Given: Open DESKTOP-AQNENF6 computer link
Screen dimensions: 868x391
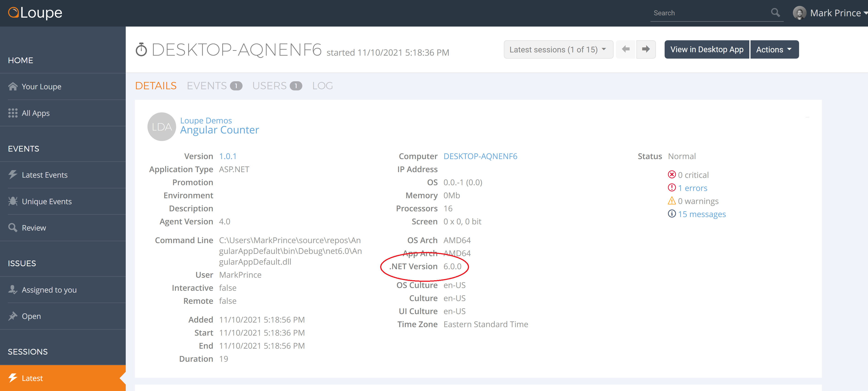Looking at the screenshot, I should point(480,156).
